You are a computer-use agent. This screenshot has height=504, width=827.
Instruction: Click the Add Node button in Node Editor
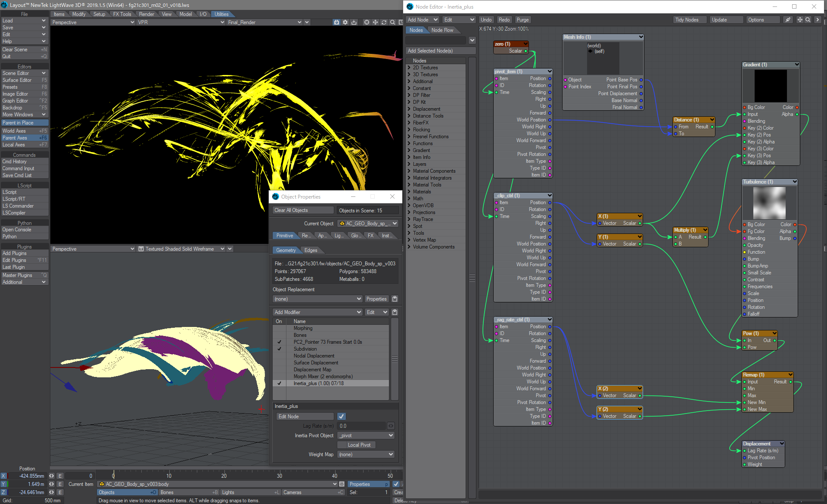pos(421,20)
